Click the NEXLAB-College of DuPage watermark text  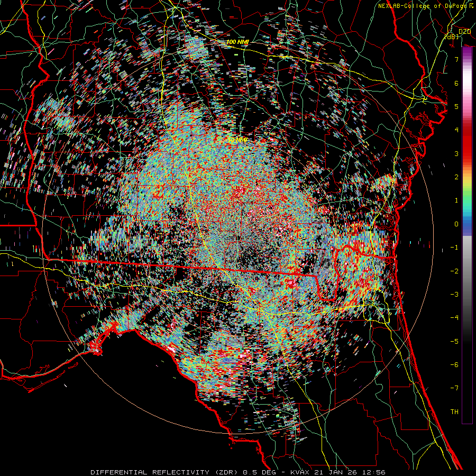click(425, 6)
